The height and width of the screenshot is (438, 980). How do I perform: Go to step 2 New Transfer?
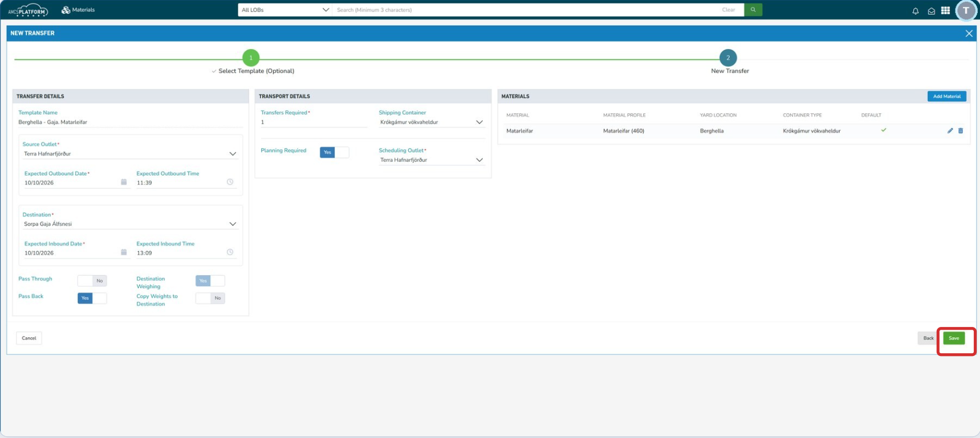tap(728, 58)
